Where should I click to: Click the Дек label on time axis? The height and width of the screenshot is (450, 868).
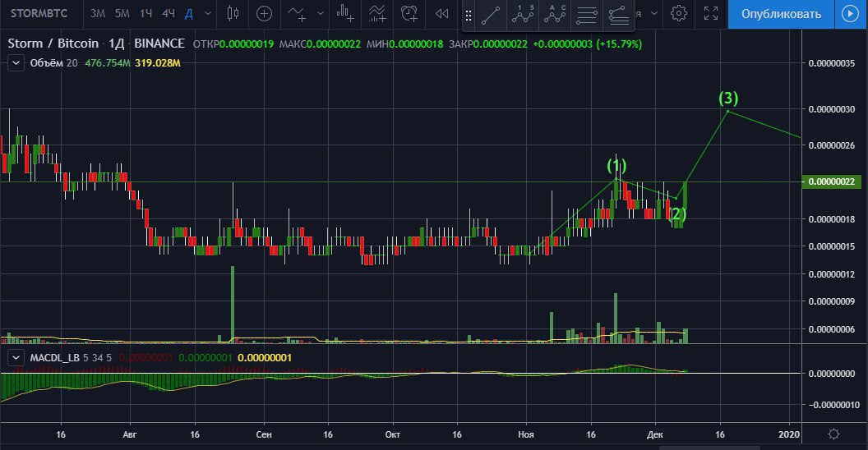(x=655, y=434)
